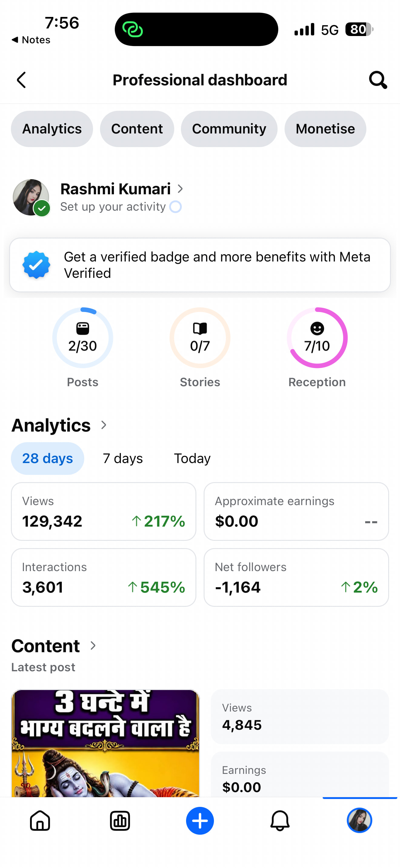Open search with magnifier icon
This screenshot has width=400, height=868.
(378, 80)
